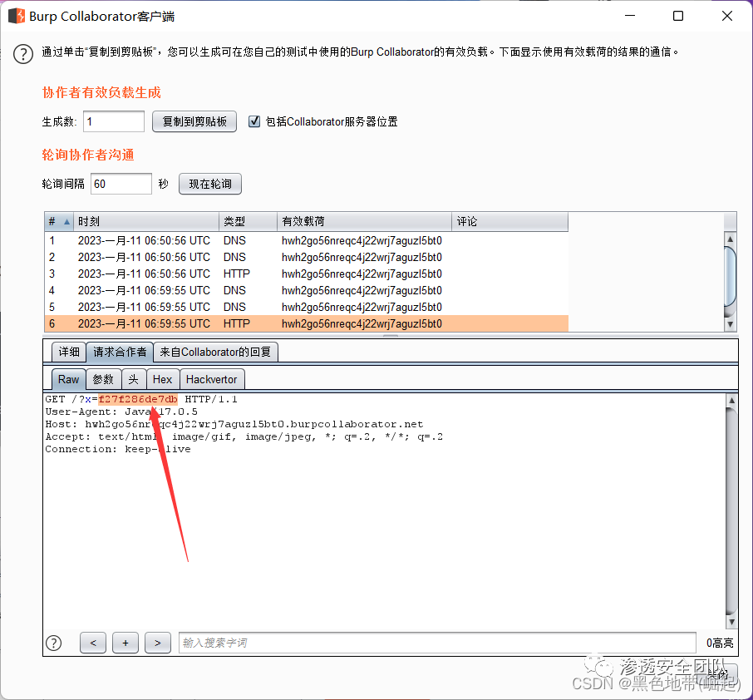Click the search term input field

coord(437,643)
